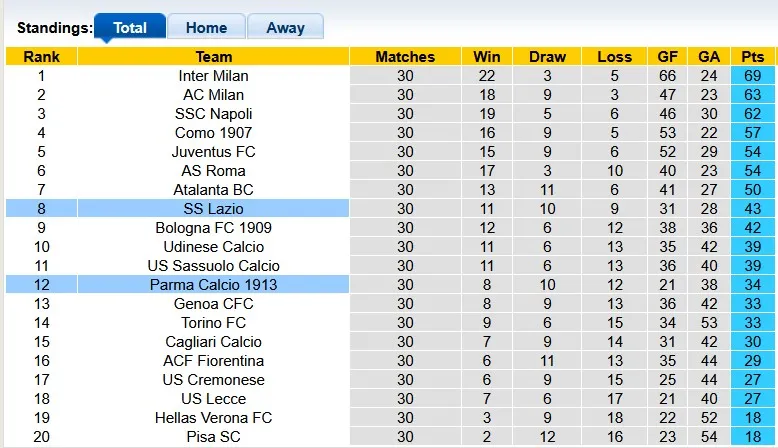Image resolution: width=778 pixels, height=448 pixels.
Task: Open the Inter Milan team link
Action: point(213,76)
